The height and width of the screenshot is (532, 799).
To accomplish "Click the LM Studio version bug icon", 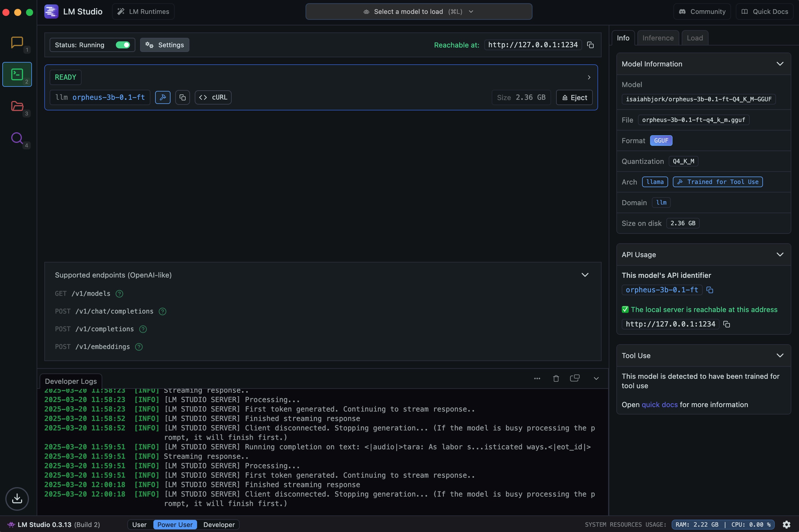I will (x=11, y=525).
